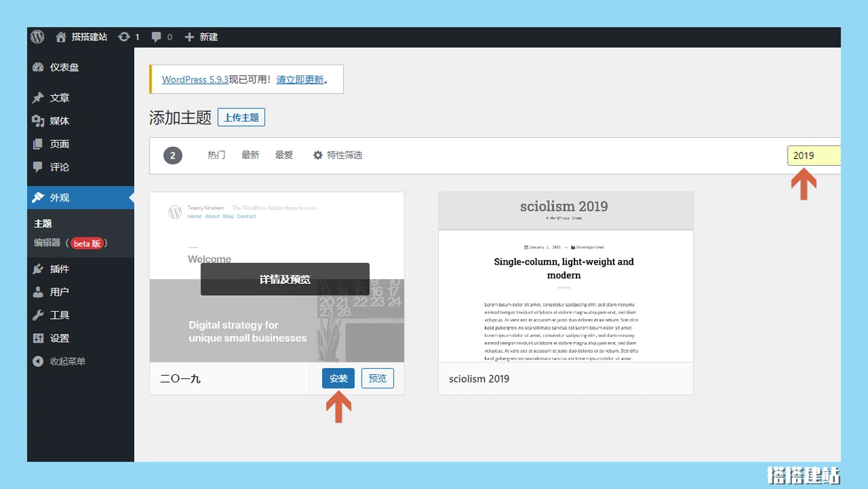868x489 pixels.
Task: Click the 预览 preview button
Action: click(x=377, y=378)
